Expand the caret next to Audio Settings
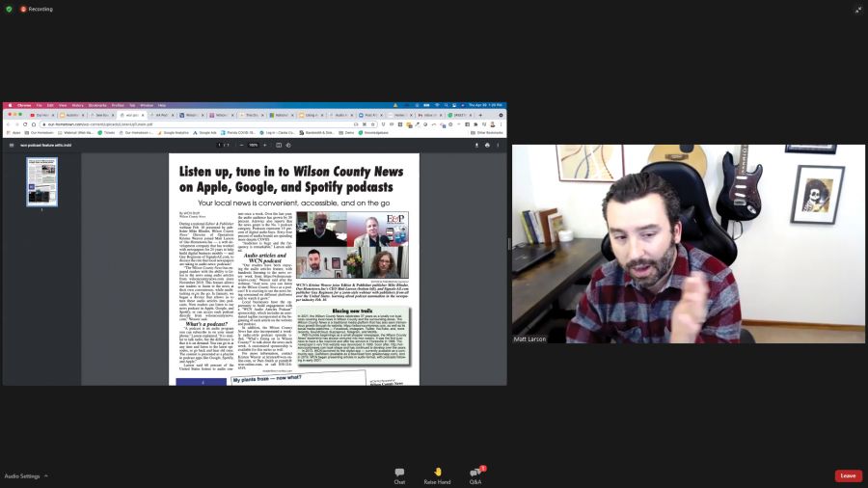The width and height of the screenshot is (868, 488). point(46,475)
